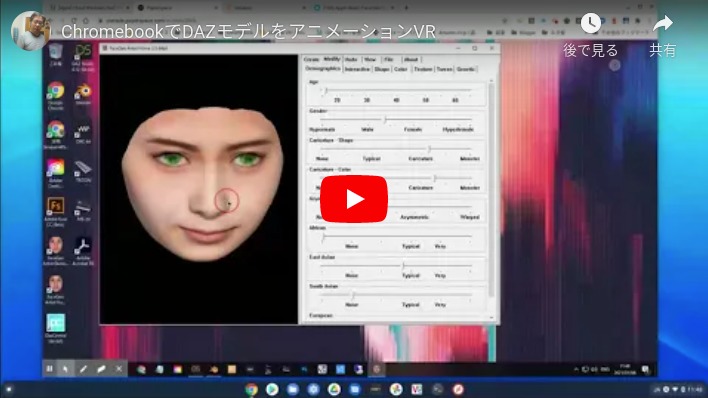Open Settings gear from the Chromebook shelf
The height and width of the screenshot is (398, 708).
click(x=313, y=389)
